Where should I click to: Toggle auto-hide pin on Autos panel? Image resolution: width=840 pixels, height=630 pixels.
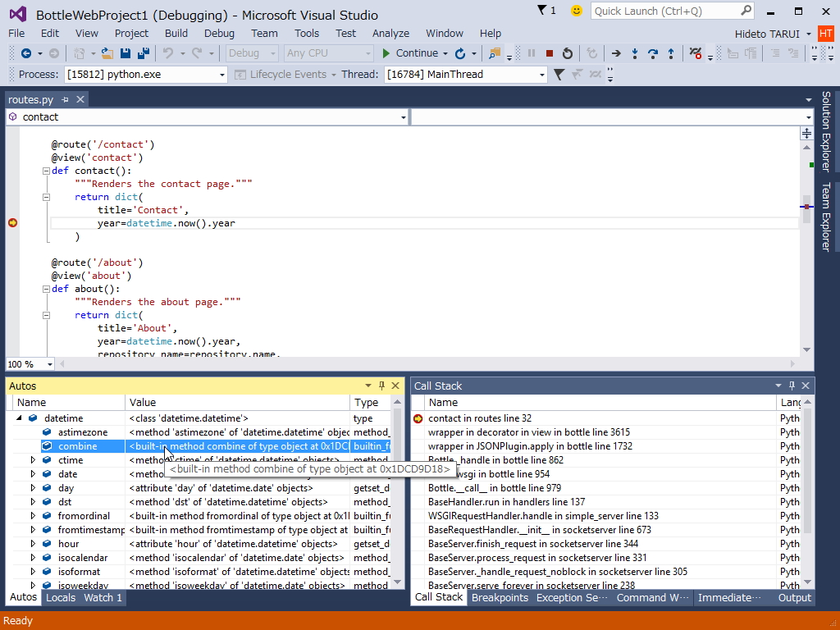[381, 386]
